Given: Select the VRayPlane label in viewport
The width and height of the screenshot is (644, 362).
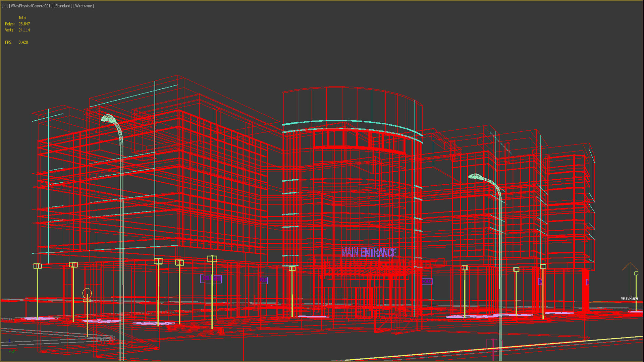Looking at the screenshot, I should pyautogui.click(x=629, y=298).
